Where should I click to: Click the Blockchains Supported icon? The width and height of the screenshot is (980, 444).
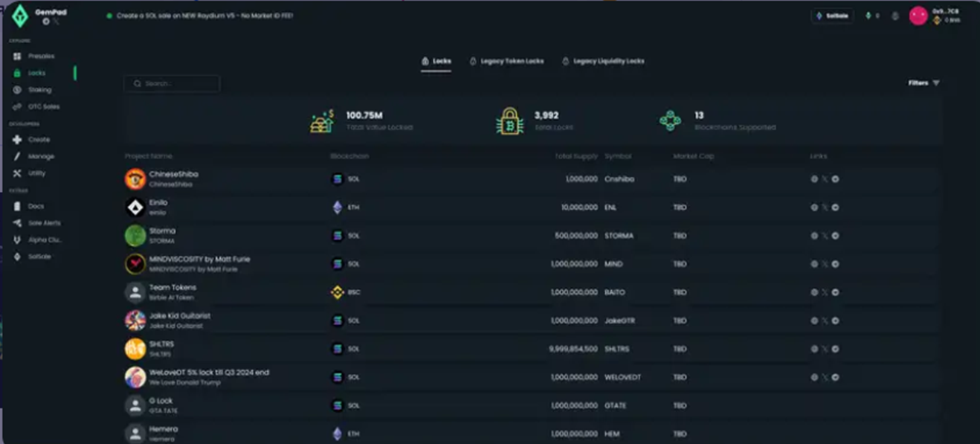pos(670,120)
